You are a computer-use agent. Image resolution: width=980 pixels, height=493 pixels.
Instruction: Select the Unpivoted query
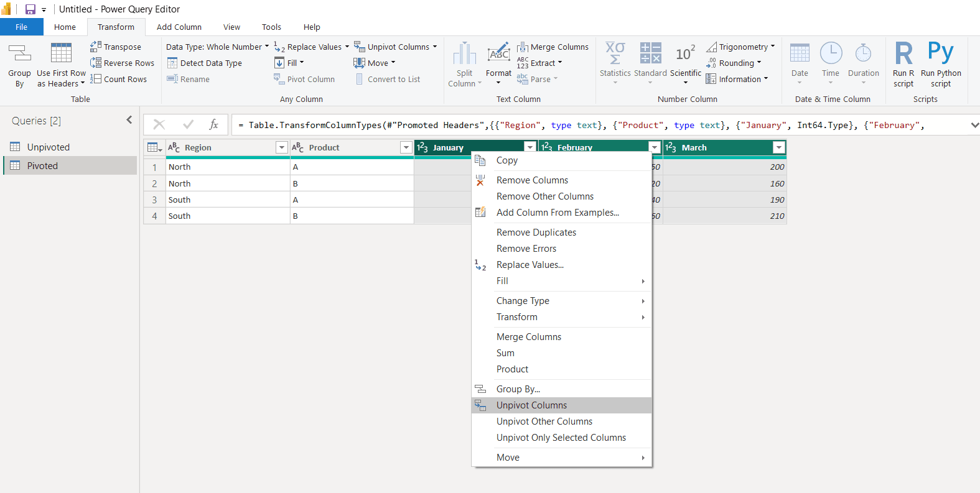pos(70,147)
